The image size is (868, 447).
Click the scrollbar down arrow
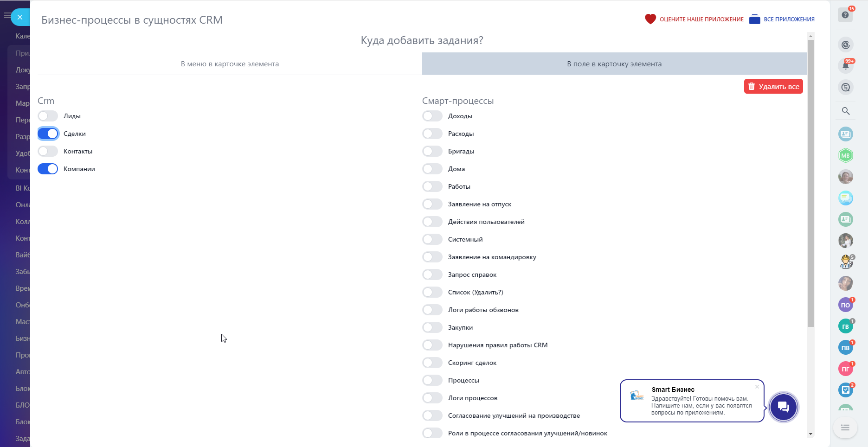click(810, 434)
